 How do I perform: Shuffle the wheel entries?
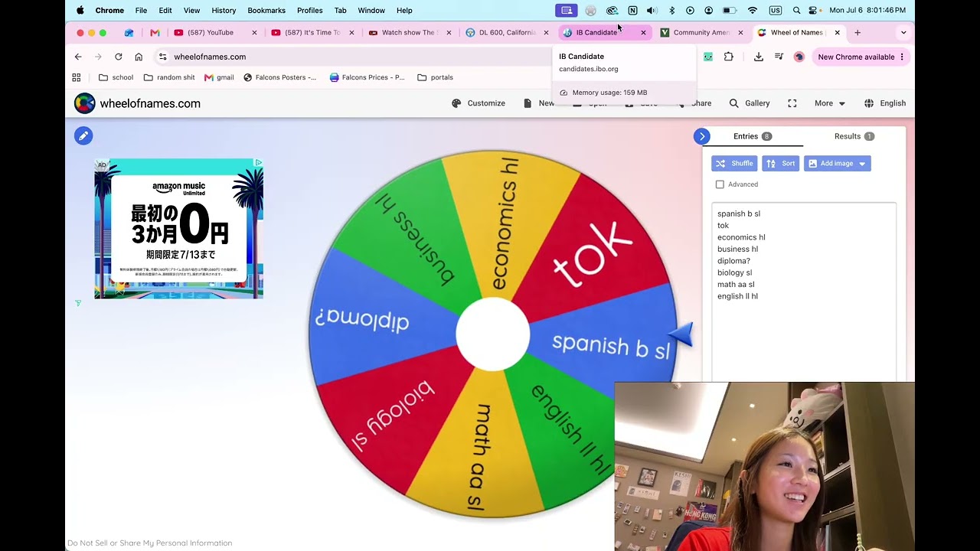tap(734, 164)
